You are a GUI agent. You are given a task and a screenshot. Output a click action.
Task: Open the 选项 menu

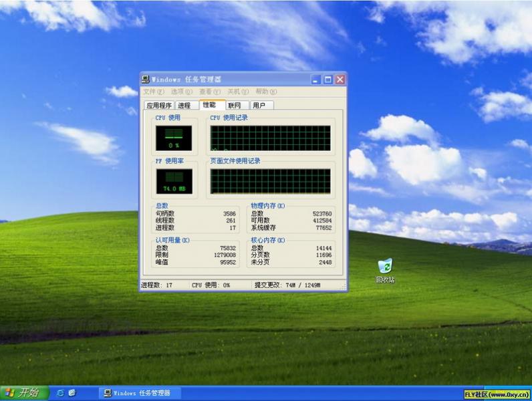point(182,92)
